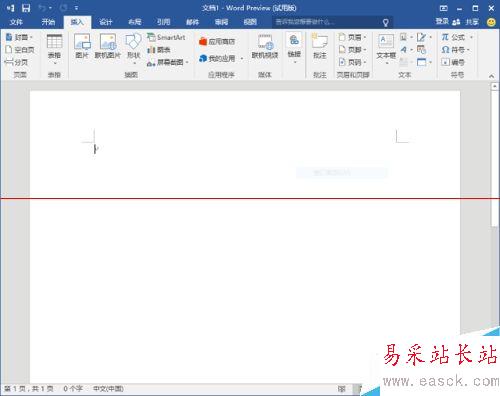Insert a chart (图表)
The height and width of the screenshot is (396, 500).
pyautogui.click(x=159, y=50)
